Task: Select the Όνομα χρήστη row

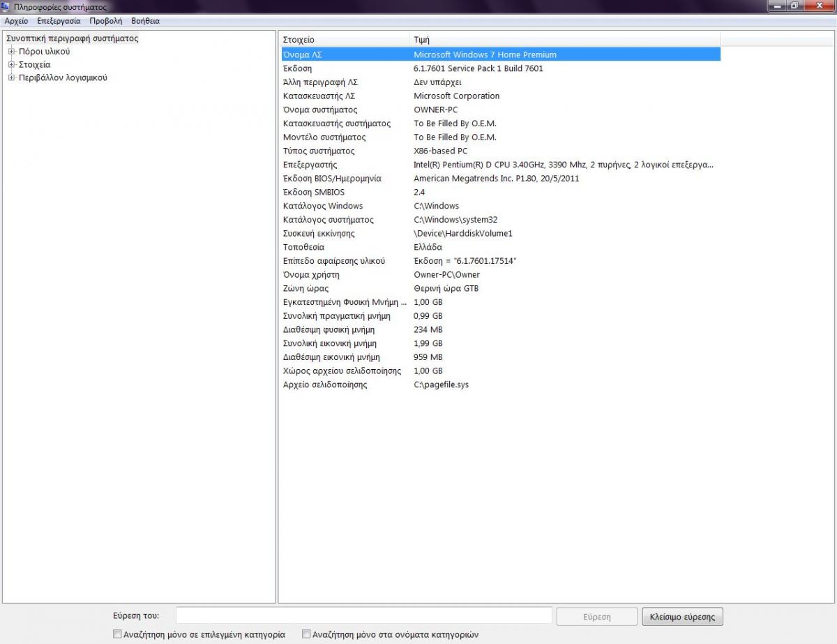Action: (500, 274)
